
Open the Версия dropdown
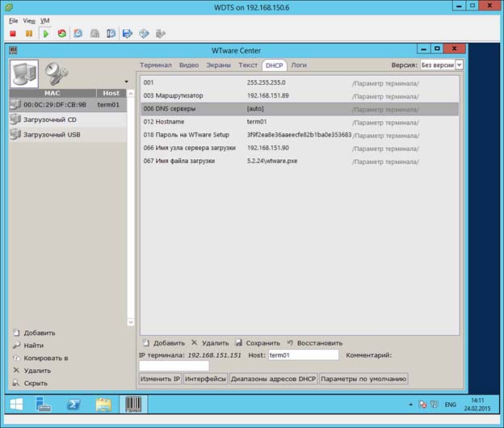(x=440, y=65)
